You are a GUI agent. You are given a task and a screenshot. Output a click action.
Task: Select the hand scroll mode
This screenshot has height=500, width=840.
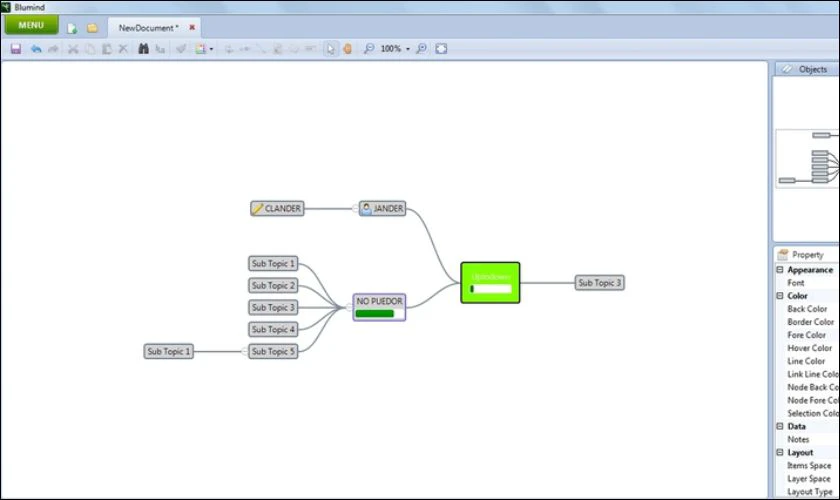pos(348,49)
